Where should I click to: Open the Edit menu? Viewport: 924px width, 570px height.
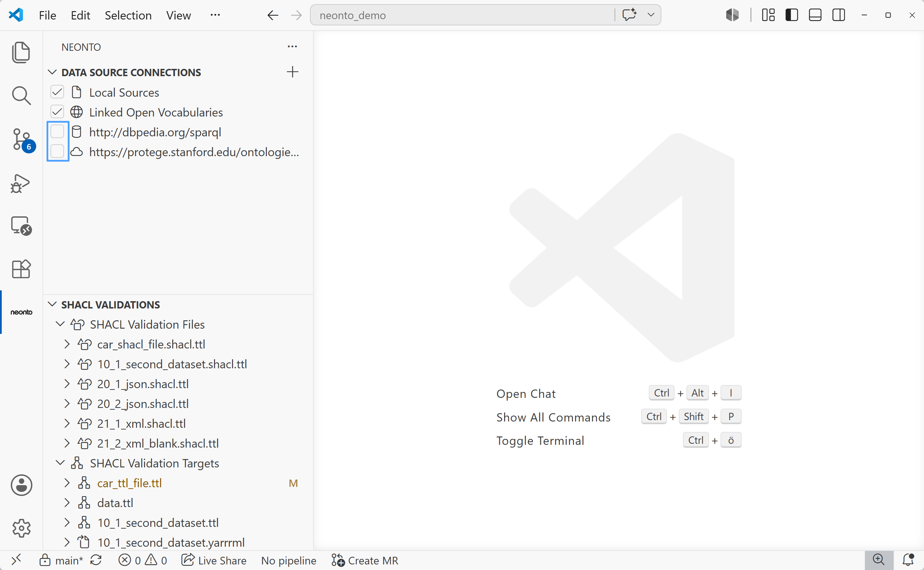coord(80,15)
